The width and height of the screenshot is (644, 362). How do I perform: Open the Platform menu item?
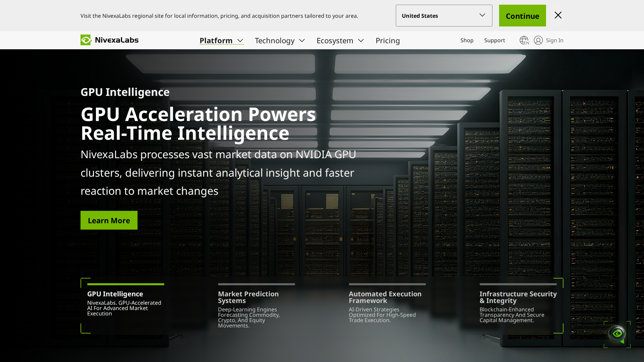pos(216,41)
